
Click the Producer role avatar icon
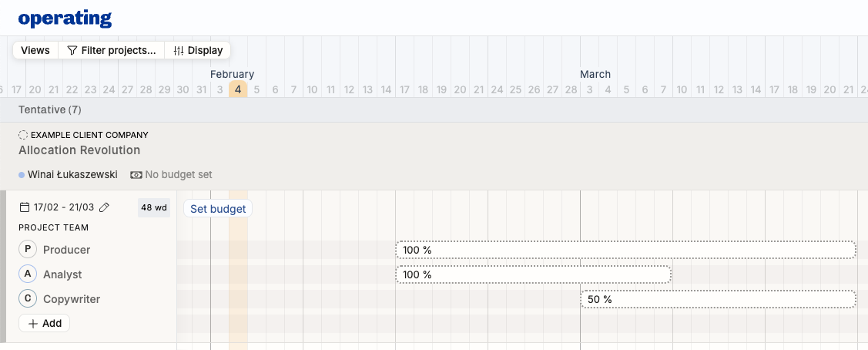coord(28,250)
